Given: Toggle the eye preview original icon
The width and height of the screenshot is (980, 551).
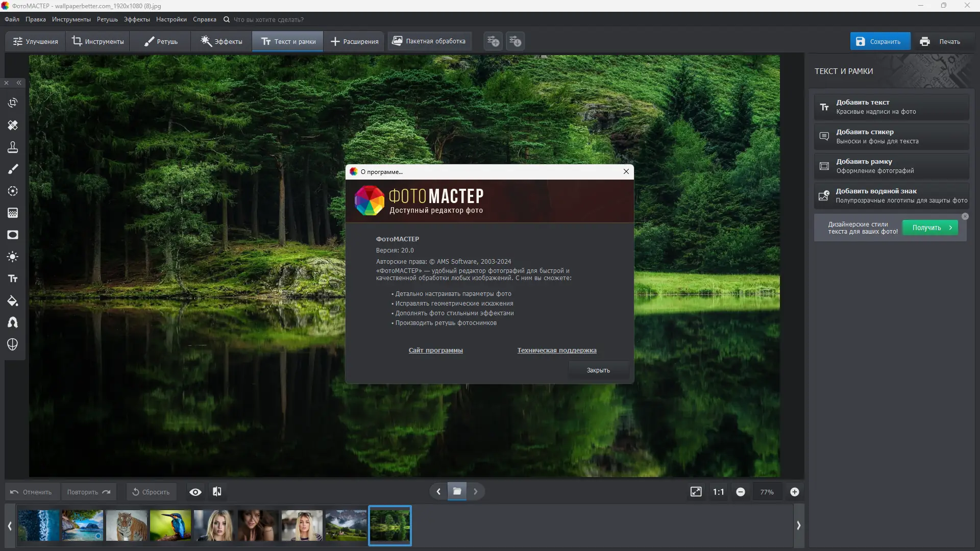Looking at the screenshot, I should pyautogui.click(x=195, y=492).
